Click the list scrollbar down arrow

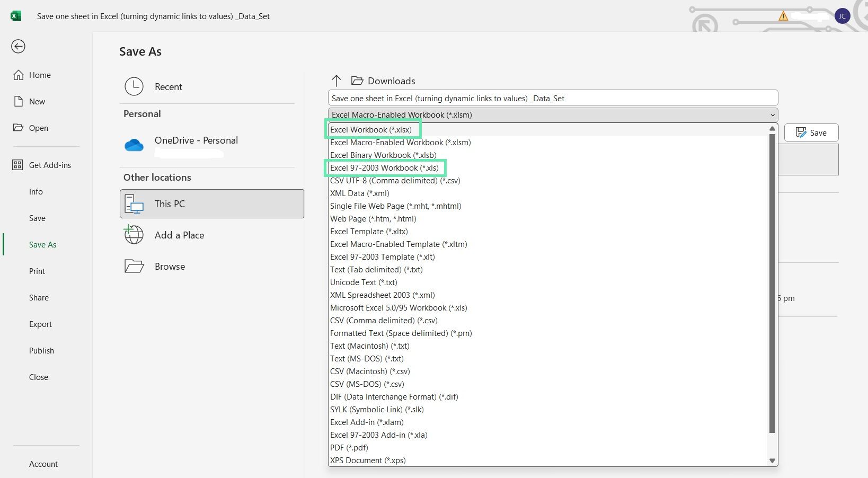point(772,461)
